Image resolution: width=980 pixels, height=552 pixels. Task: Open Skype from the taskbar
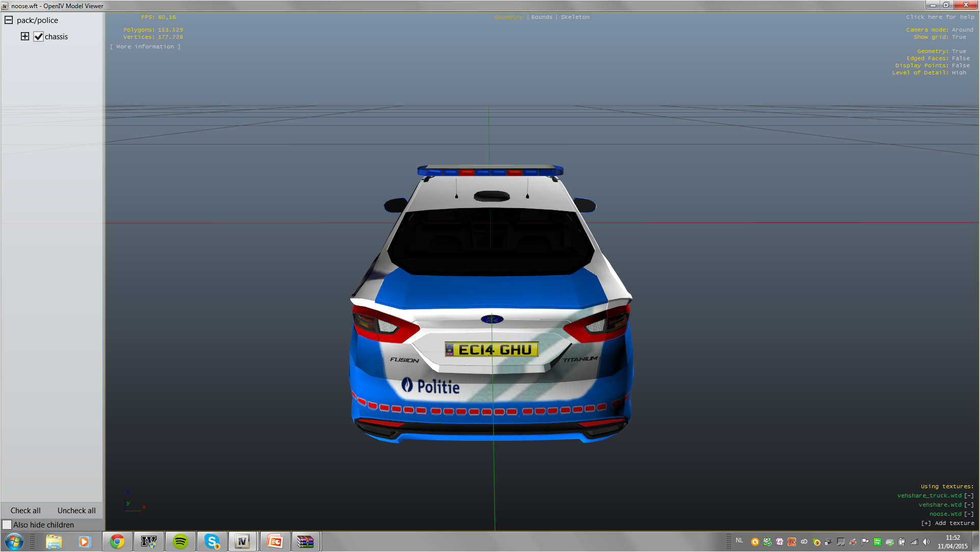coord(212,541)
